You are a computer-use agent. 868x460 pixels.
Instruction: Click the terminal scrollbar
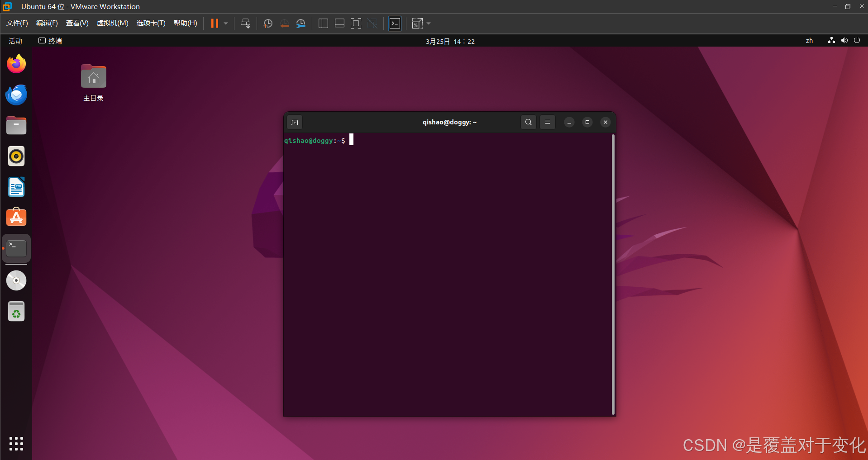(x=613, y=274)
